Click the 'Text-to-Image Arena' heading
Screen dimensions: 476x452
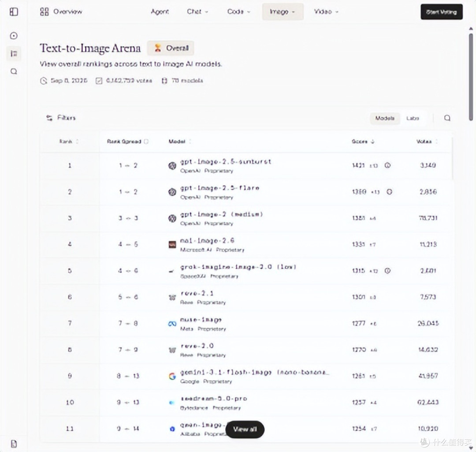(x=90, y=48)
